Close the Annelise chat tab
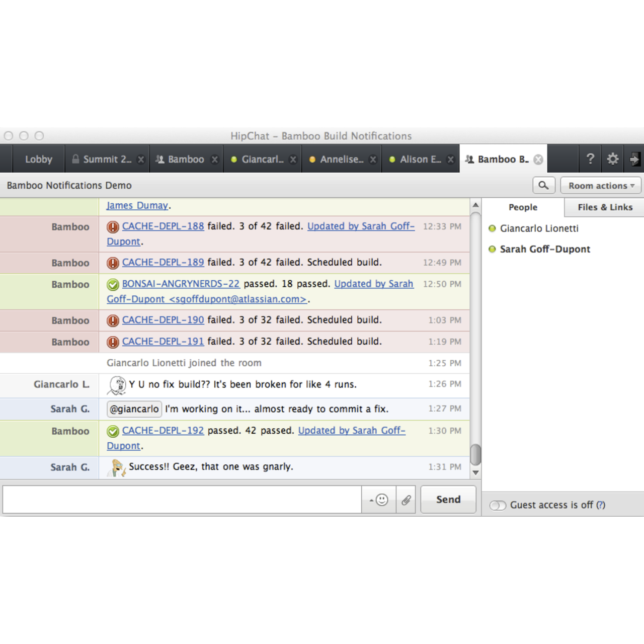 click(x=373, y=159)
